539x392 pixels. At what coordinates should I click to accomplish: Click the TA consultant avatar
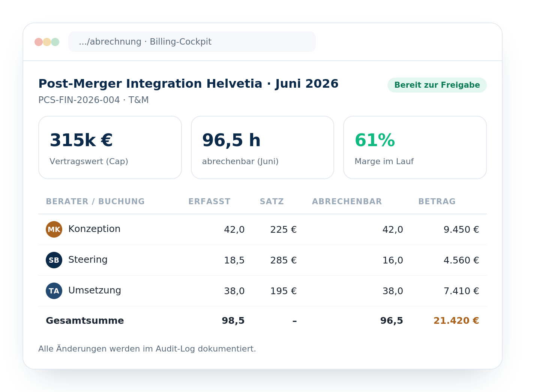[x=54, y=291]
